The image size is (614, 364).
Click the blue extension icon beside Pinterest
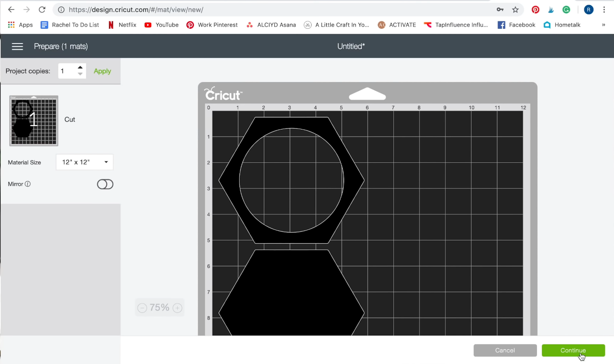551,10
